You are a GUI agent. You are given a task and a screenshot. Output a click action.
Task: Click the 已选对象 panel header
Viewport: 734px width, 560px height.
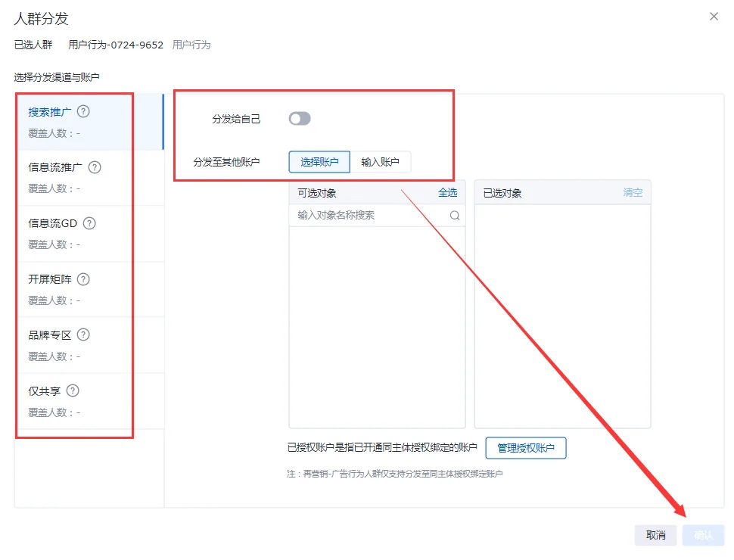coord(563,192)
